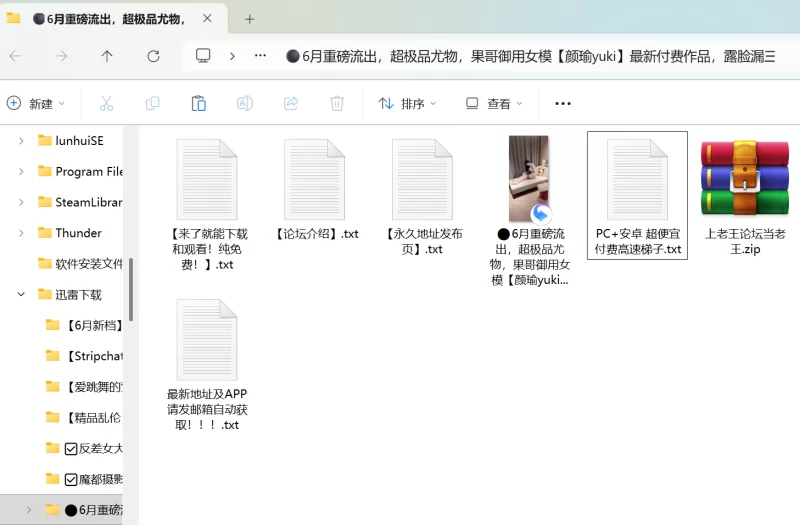Refresh the current folder view
This screenshot has width=800, height=525.
click(153, 56)
